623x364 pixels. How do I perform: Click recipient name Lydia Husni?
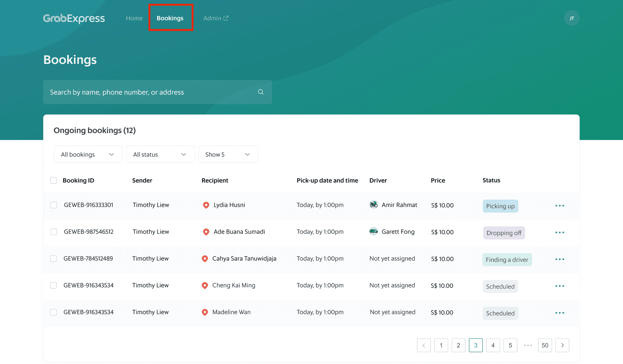(x=229, y=205)
